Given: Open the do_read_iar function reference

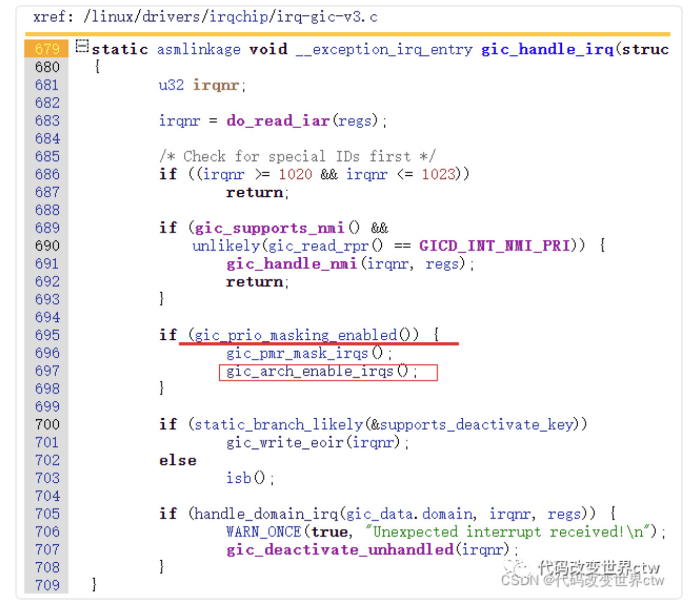Looking at the screenshot, I should click(x=278, y=121).
